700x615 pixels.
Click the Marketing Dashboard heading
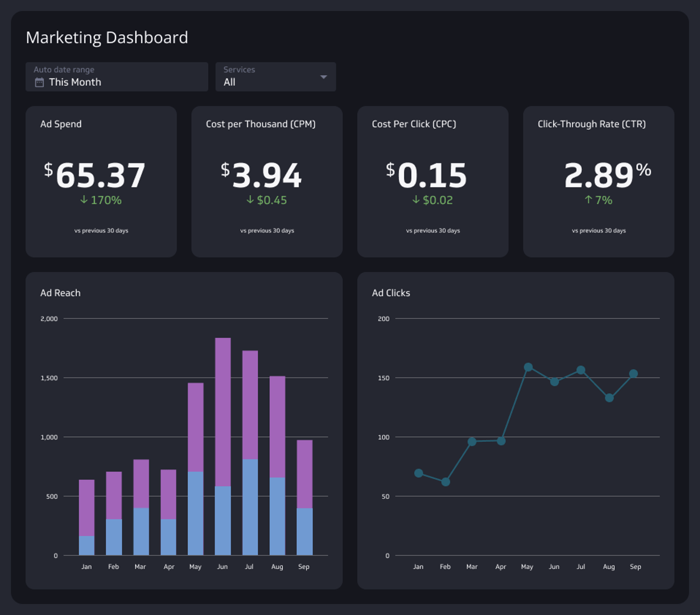point(107,37)
